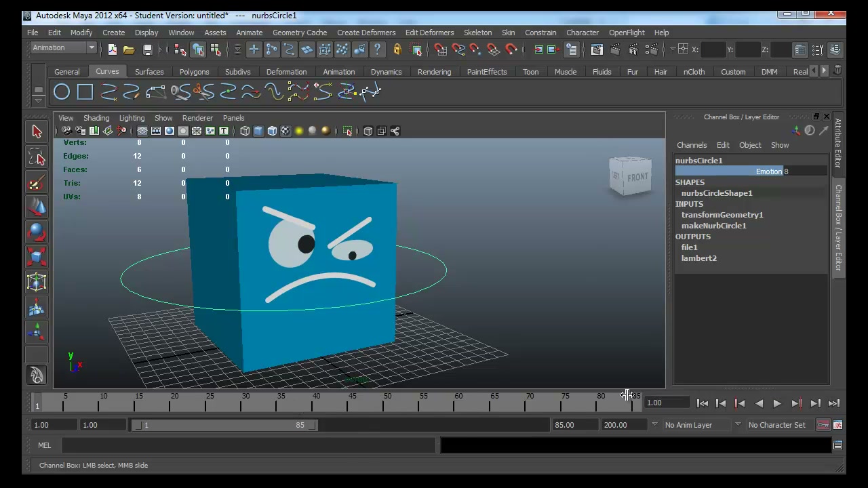
Task: Select makeNurbCircle1 input node
Action: (713, 226)
